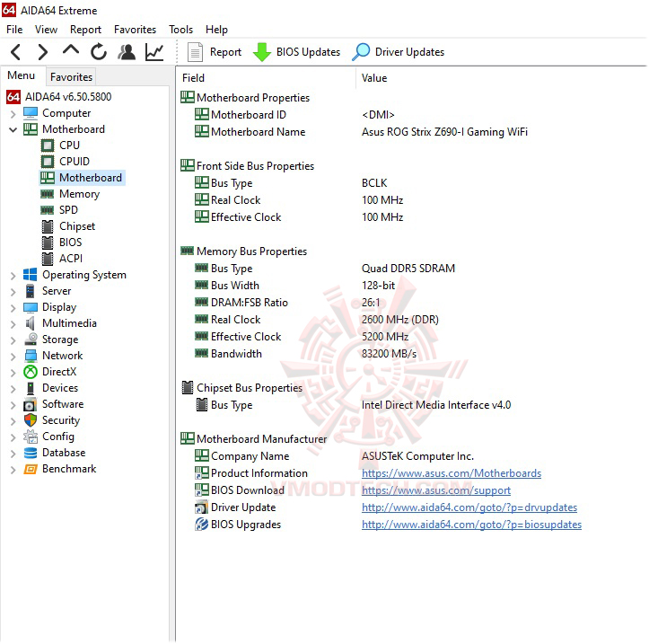This screenshot has width=649, height=644.
Task: Select the Quad DDR5 SDRAM value
Action: coord(408,269)
